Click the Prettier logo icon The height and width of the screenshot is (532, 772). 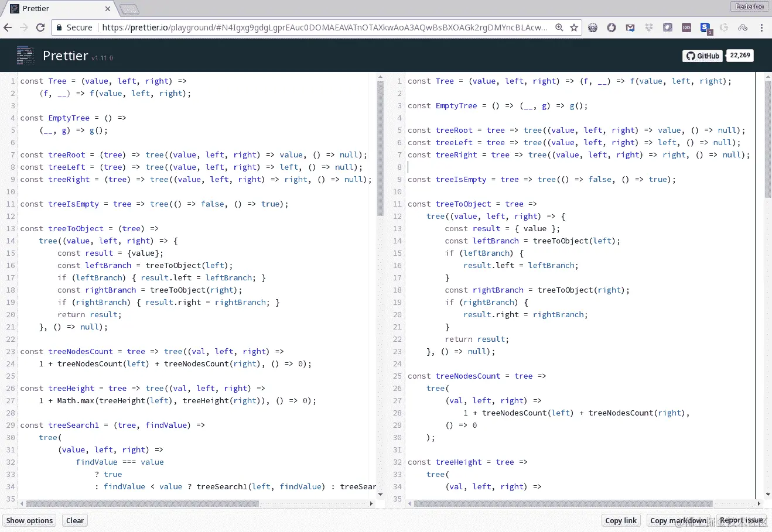coord(25,55)
